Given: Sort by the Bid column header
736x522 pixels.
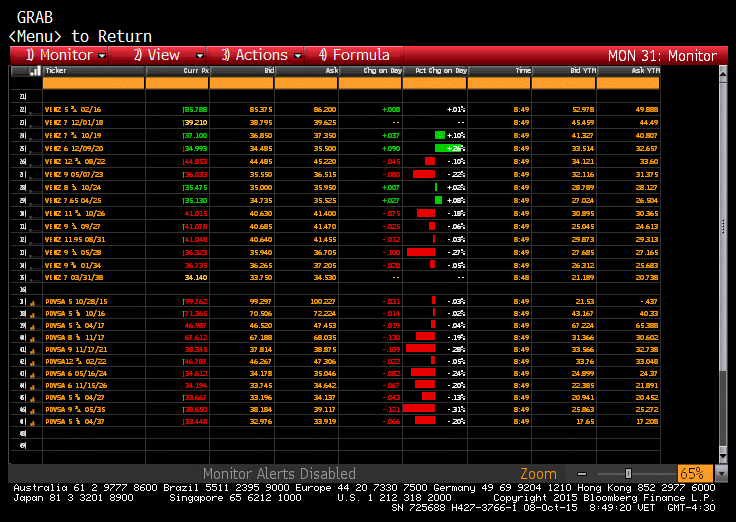Looking at the screenshot, I should point(242,71).
